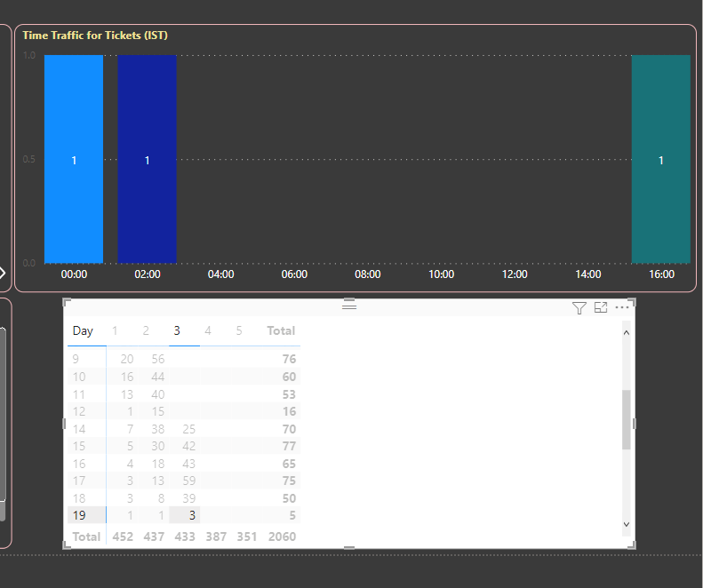Click cell value 43 in row 16
The width and height of the screenshot is (703, 588).
(188, 464)
